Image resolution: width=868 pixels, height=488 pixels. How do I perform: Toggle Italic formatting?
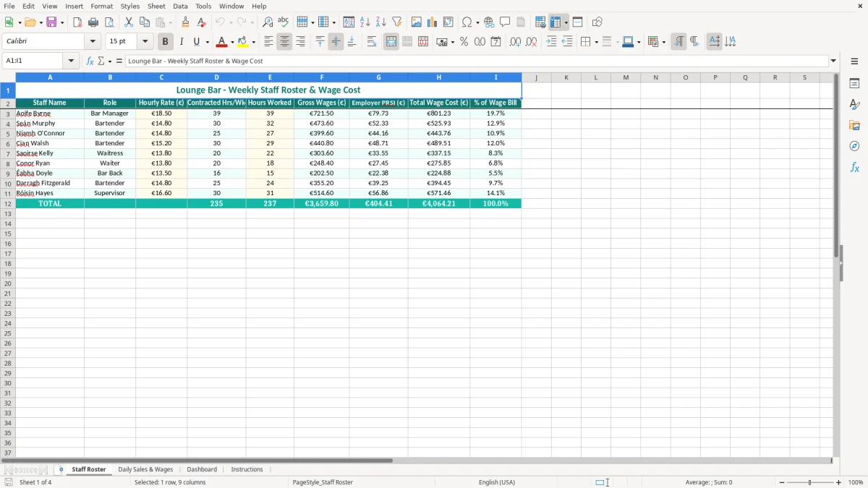(181, 42)
